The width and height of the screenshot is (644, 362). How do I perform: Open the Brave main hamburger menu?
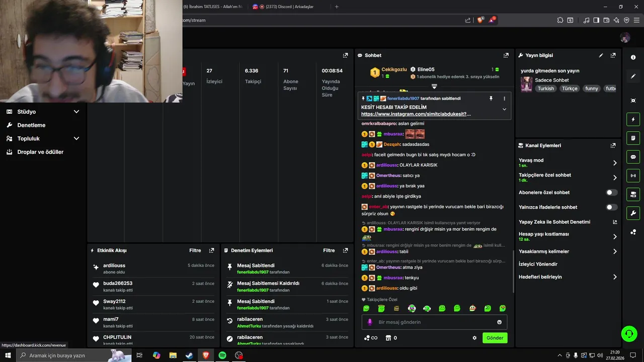[x=636, y=20]
